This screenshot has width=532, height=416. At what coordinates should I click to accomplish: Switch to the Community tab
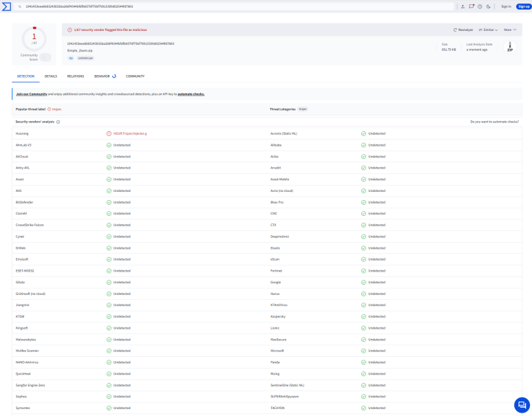[x=135, y=76]
